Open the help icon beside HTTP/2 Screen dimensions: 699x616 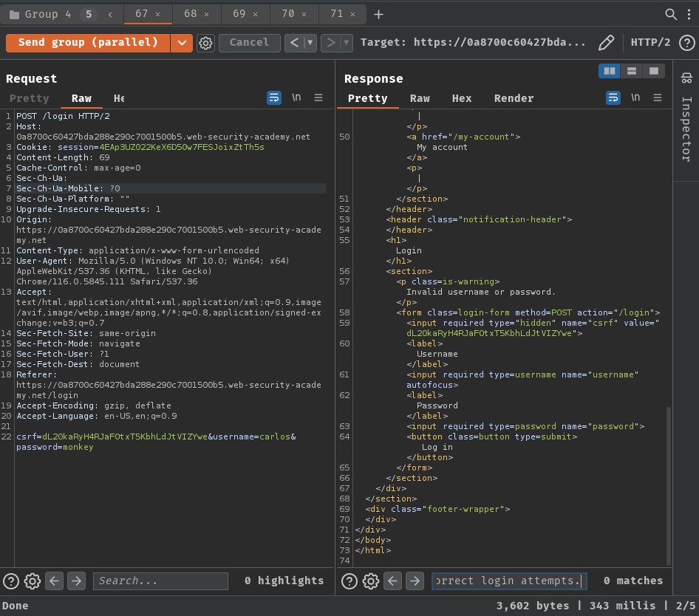pos(686,43)
